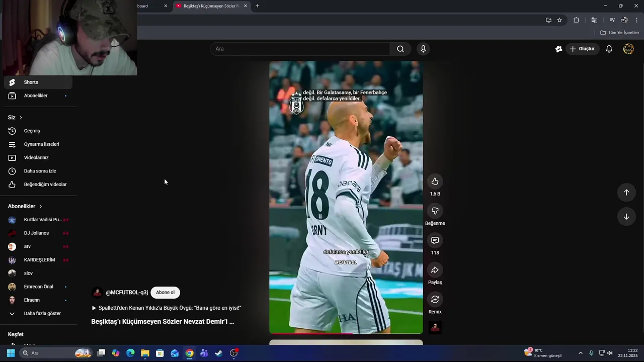Open slov channel subscription
The height and width of the screenshot is (362, 644).
(38, 274)
